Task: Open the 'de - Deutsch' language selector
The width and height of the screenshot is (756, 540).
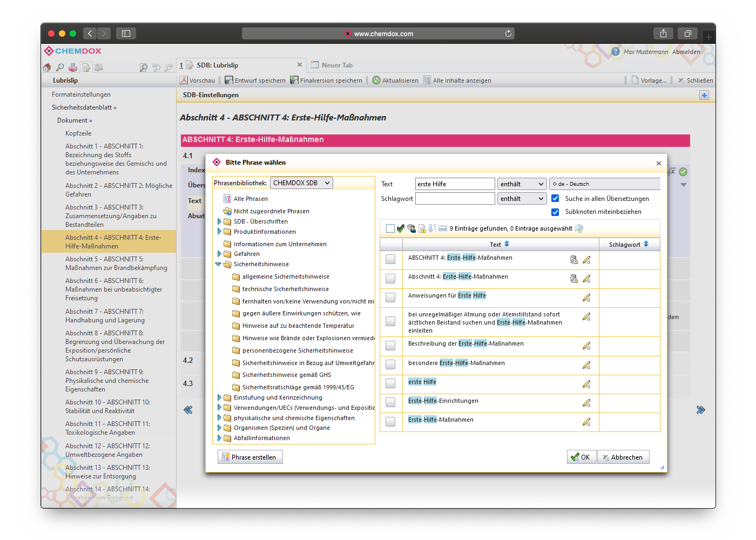Action: [x=604, y=184]
